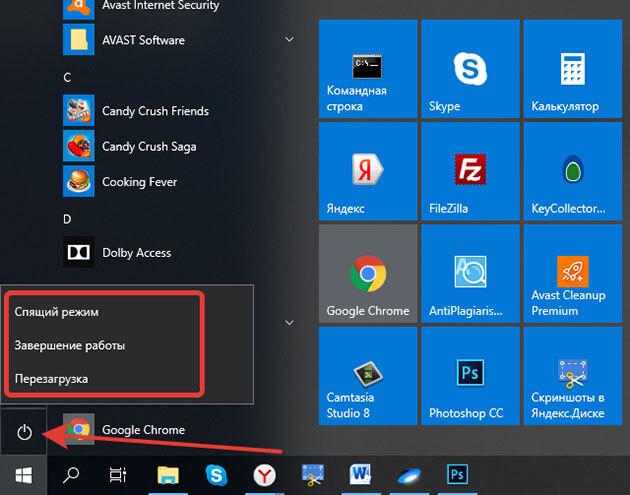Select Спящий режим (Sleep)
The width and height of the screenshot is (630, 495).
(56, 312)
